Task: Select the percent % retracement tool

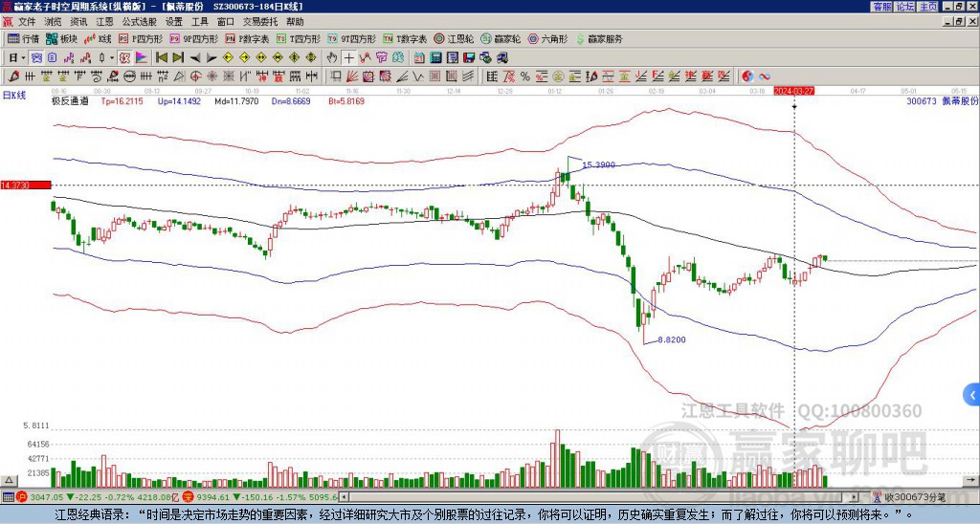Action: 525,76
